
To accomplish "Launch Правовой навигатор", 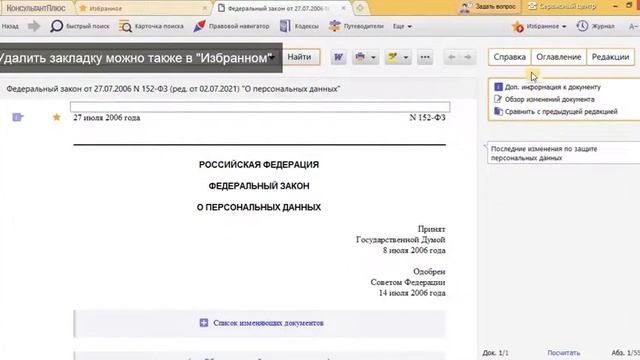I will pyautogui.click(x=231, y=26).
